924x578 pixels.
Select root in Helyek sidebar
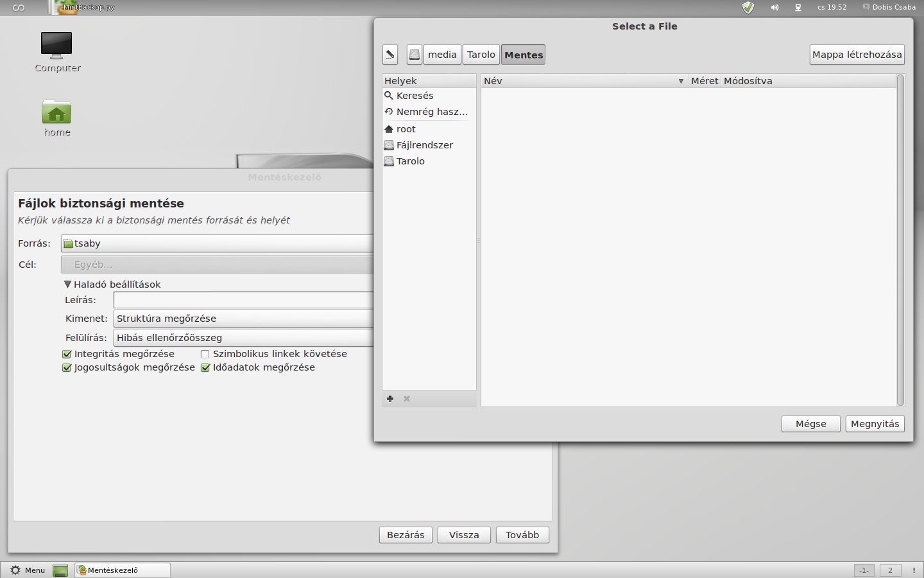(429, 129)
